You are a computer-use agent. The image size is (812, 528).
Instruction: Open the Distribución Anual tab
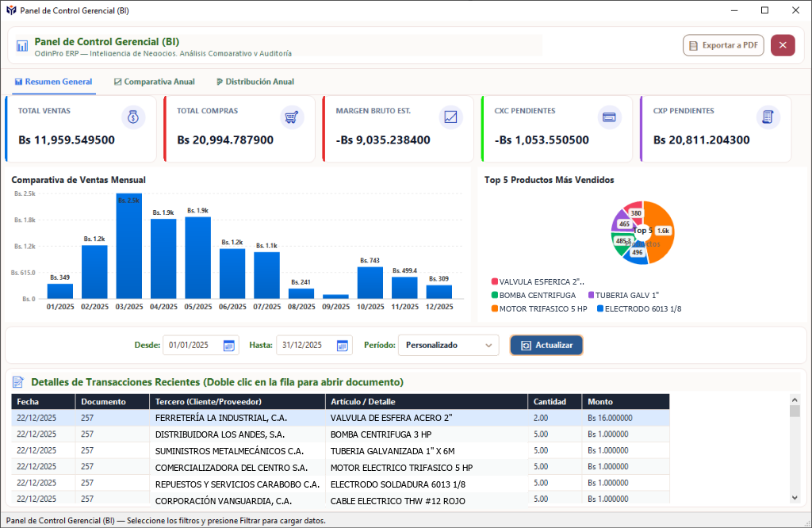coord(255,82)
